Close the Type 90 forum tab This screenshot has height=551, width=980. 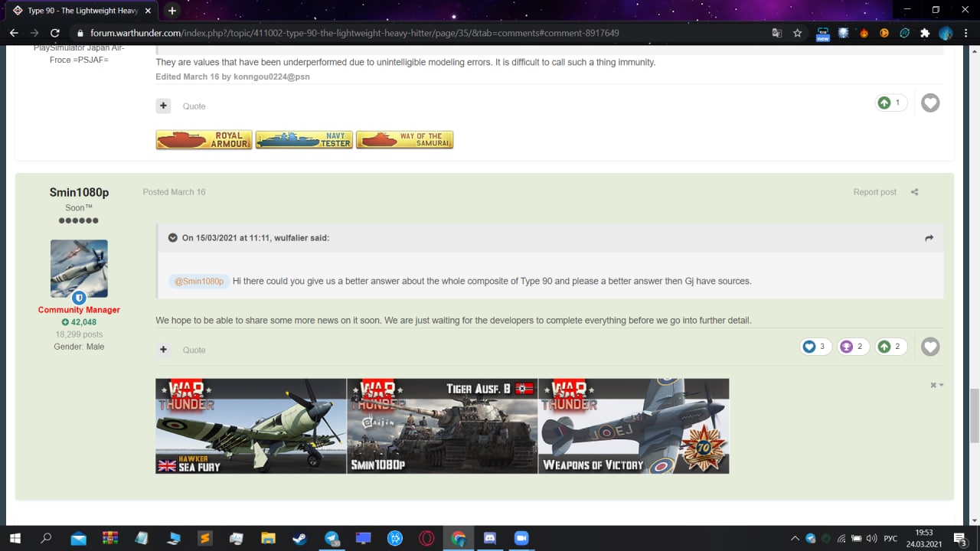(x=149, y=11)
